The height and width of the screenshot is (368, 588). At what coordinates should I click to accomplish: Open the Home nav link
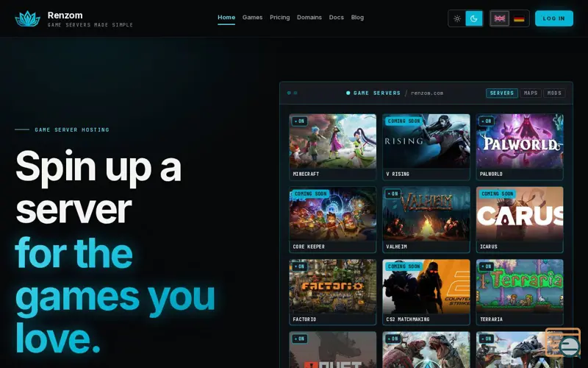(x=226, y=17)
